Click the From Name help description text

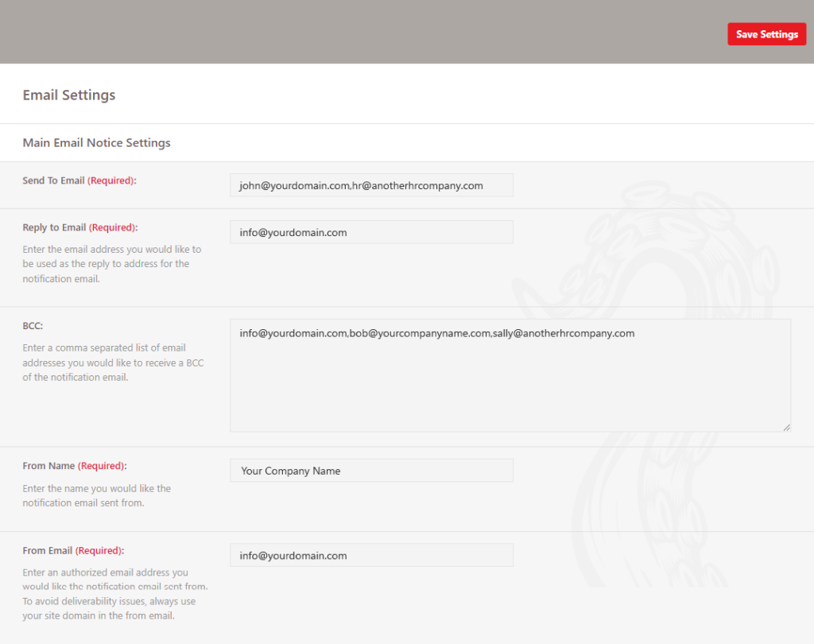96,495
